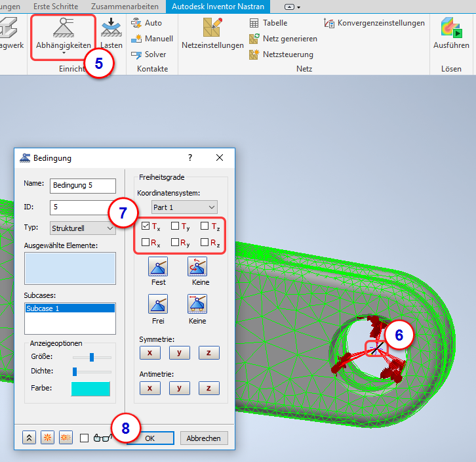476x462 pixels.
Task: Apply Symmetrie in z direction
Action: pos(209,353)
